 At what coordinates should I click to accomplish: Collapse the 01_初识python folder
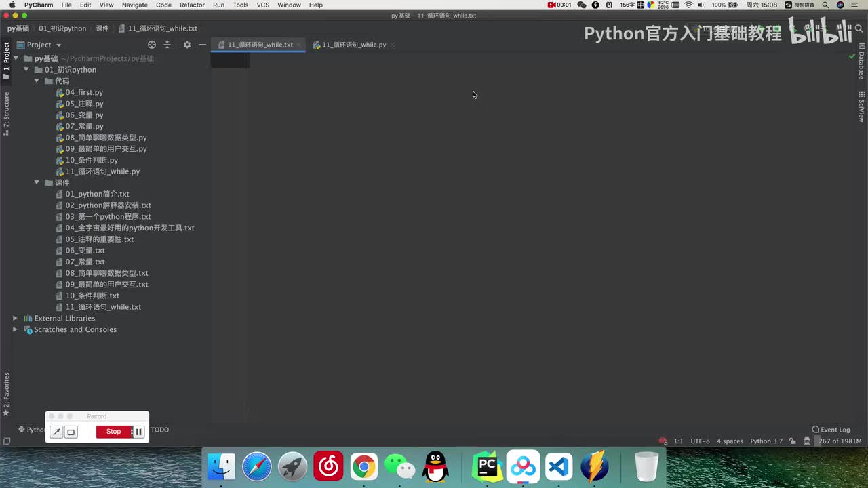coord(27,70)
